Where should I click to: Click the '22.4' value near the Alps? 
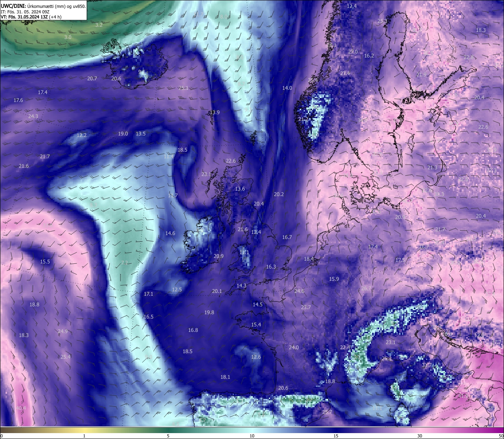pos(345,348)
